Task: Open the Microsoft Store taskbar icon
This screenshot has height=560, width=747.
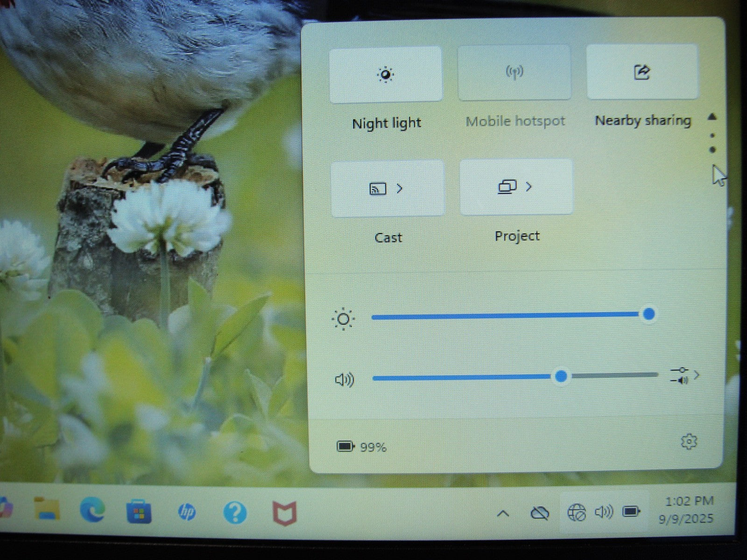Action: tap(139, 512)
